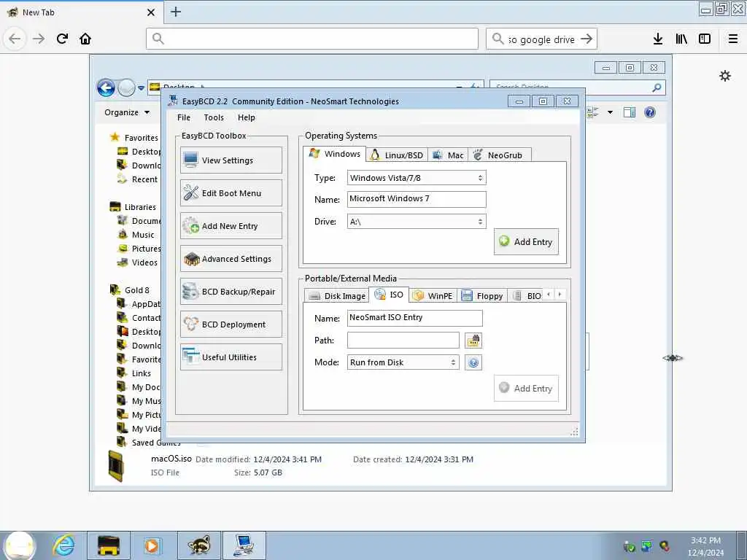Click the help icon beside Mode dropdown
Image resolution: width=747 pixels, height=560 pixels.
[x=473, y=362]
